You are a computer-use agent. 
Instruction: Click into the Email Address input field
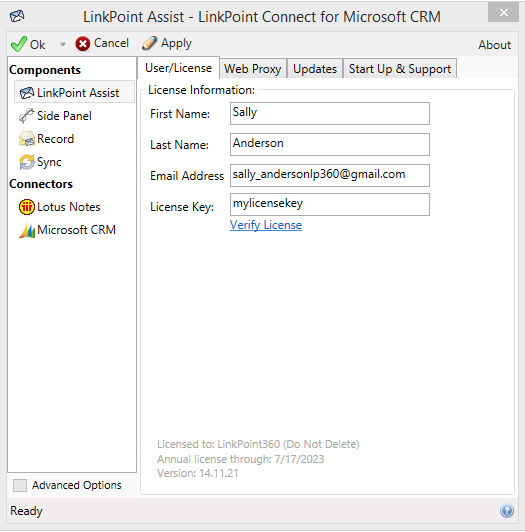[x=330, y=175]
